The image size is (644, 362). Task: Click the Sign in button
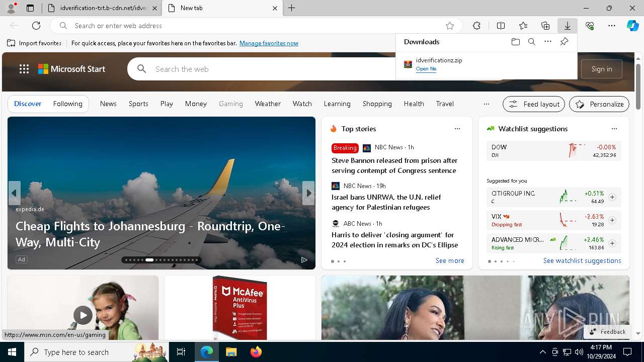[x=602, y=69]
